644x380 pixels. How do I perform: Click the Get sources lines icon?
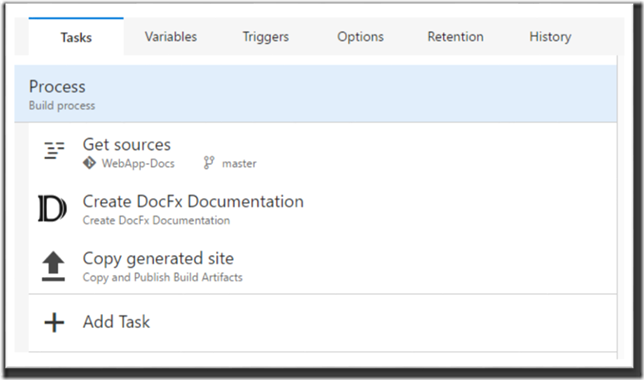54,150
